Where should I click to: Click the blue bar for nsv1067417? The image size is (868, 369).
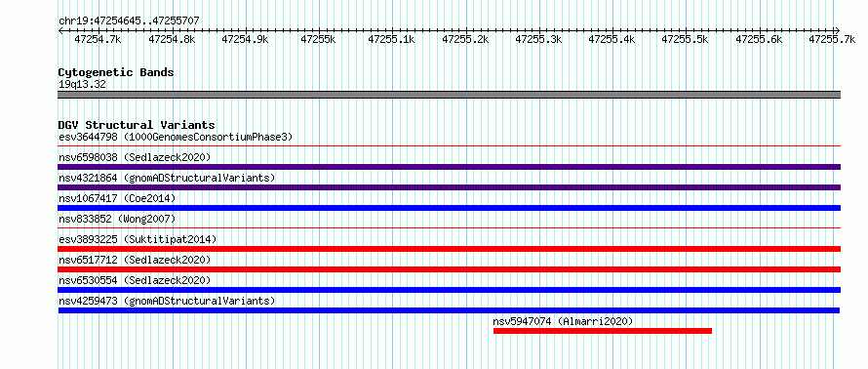449,208
